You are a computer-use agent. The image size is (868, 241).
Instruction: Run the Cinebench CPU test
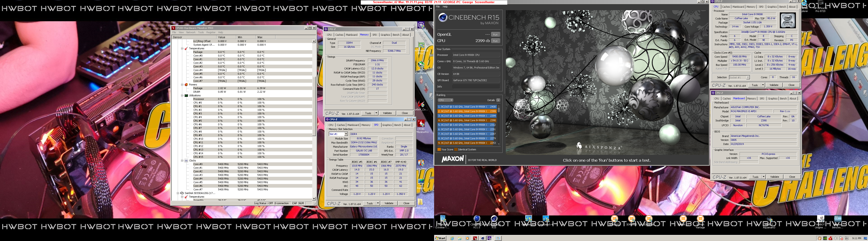point(495,41)
